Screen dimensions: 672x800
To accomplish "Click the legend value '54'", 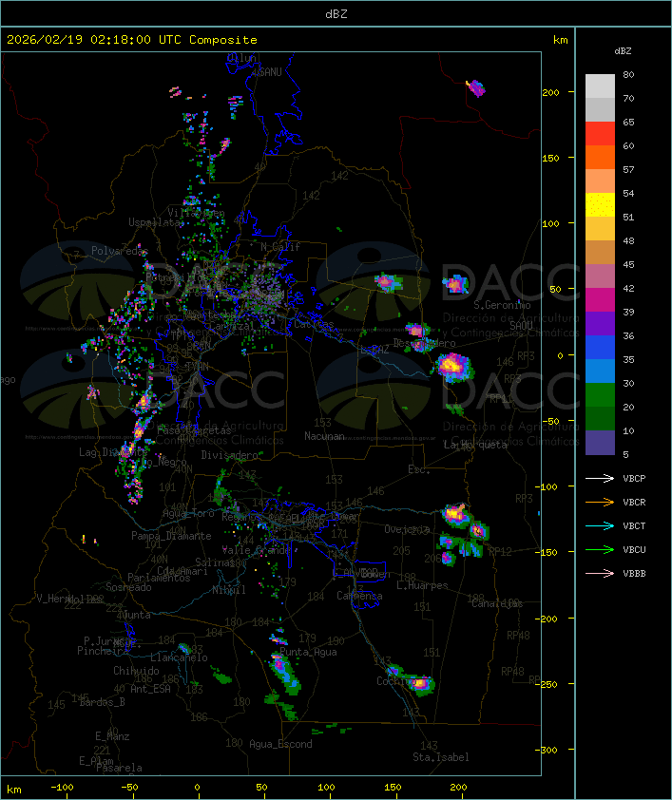I will (x=628, y=194).
